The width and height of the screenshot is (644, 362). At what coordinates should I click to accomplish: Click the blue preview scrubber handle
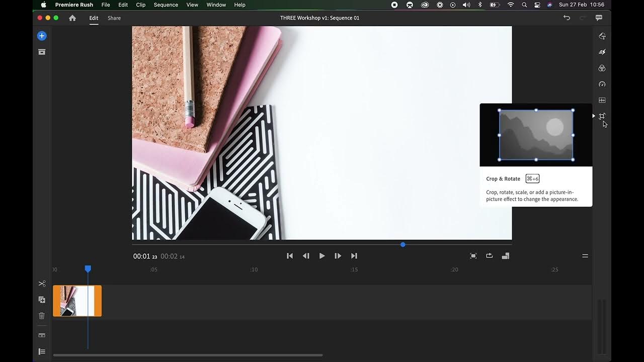403,245
